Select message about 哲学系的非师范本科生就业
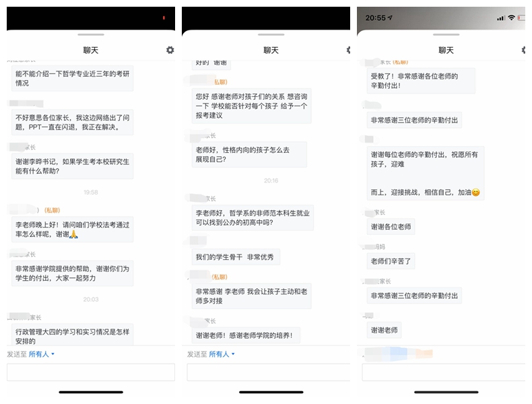Screen dimensions: 532x404 [253, 217]
